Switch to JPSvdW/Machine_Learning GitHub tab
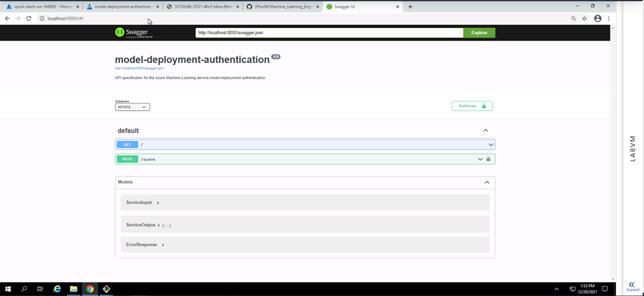 coord(282,7)
